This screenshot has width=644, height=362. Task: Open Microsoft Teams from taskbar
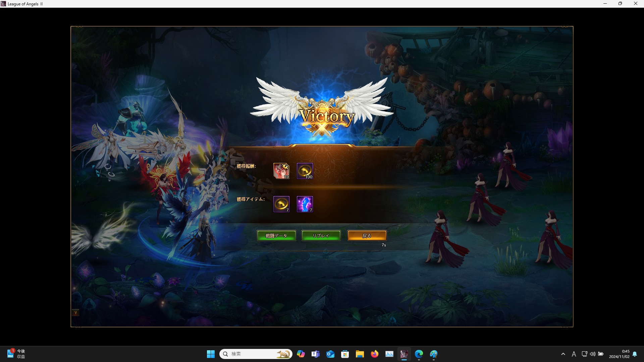(315, 354)
